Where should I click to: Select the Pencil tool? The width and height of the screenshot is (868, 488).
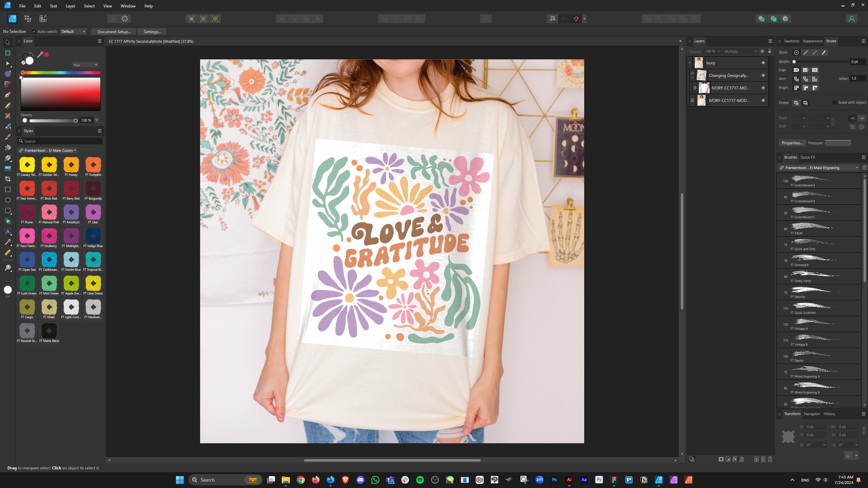tap(7, 105)
